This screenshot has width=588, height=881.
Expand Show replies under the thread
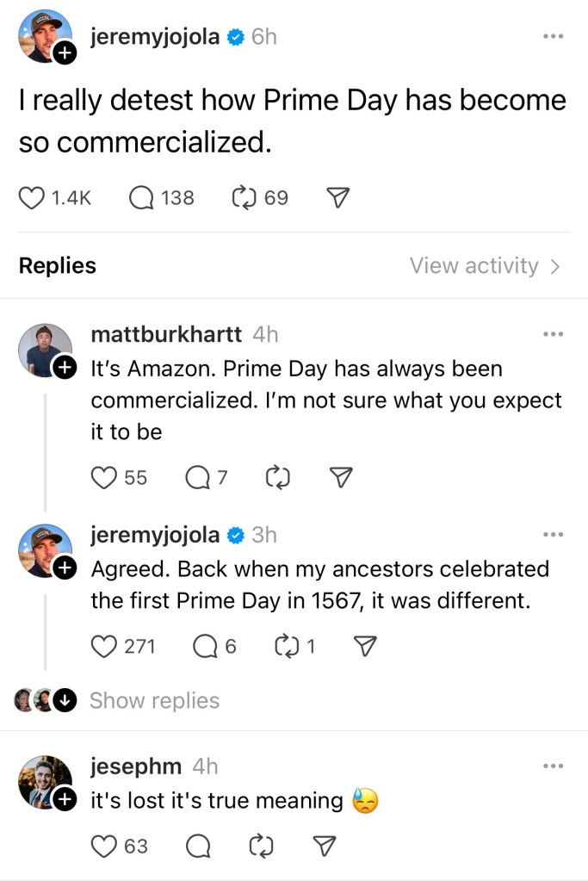[x=154, y=701]
